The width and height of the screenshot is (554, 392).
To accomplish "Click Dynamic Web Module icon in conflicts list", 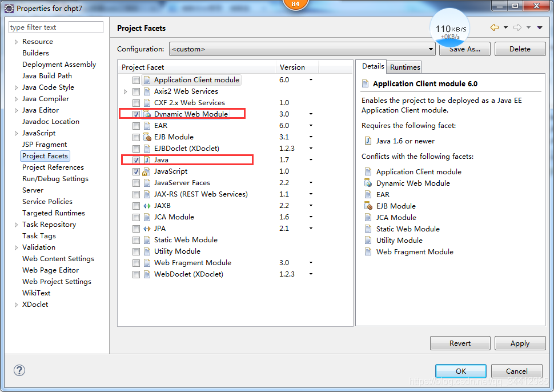I will tap(368, 183).
